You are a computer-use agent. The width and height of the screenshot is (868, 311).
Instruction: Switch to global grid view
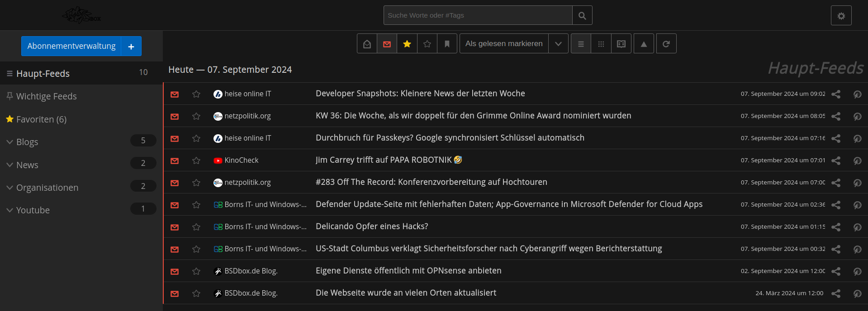click(601, 44)
